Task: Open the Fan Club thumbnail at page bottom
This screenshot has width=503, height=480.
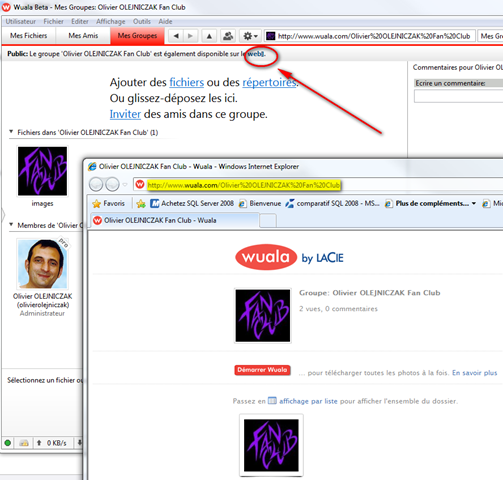Action: tap(271, 445)
